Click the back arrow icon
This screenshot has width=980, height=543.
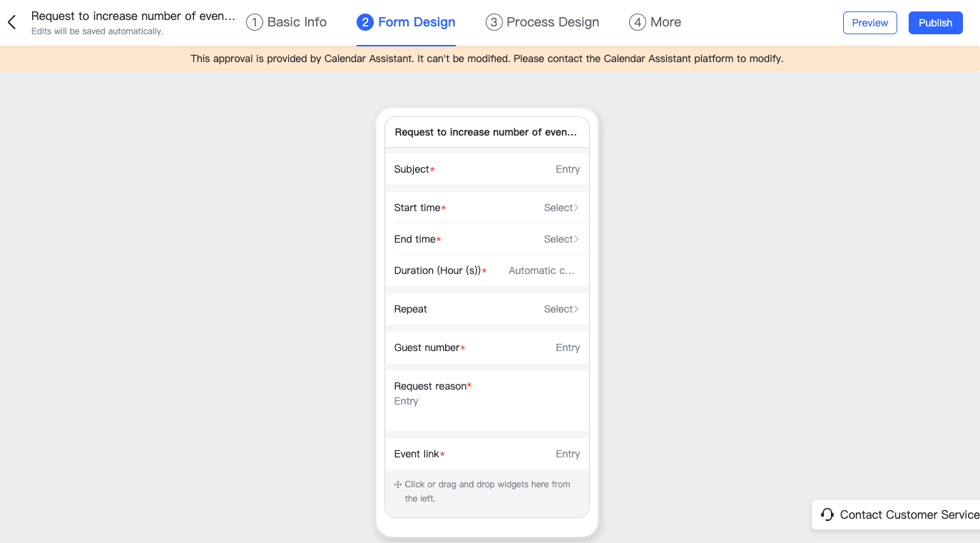coord(11,23)
